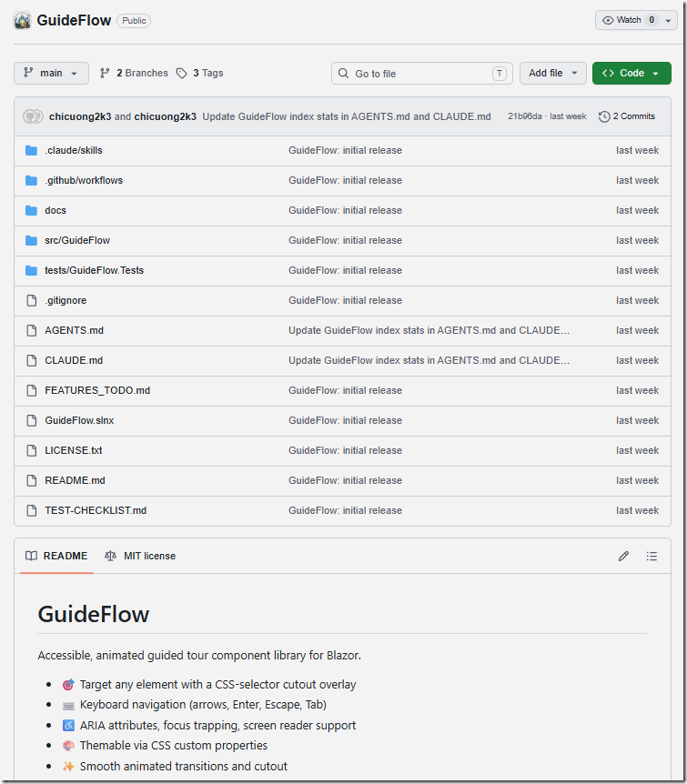
Task: Click the FEATURES_TODO.md file icon
Action: [32, 390]
